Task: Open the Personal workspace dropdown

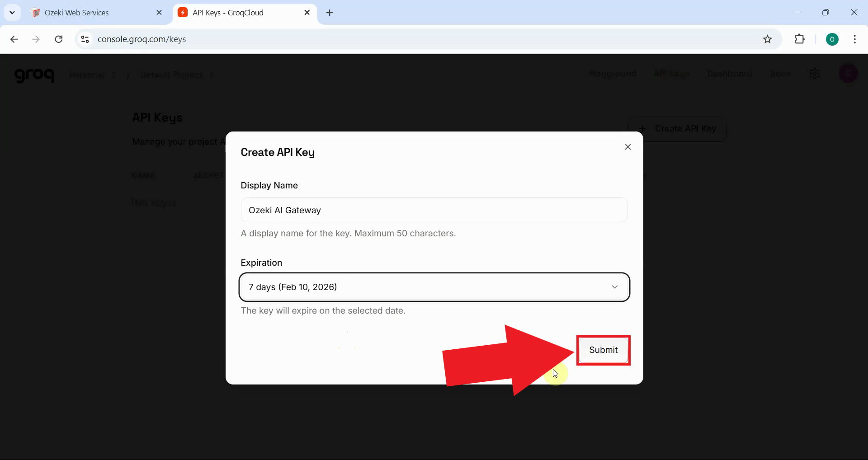Action: 93,75
